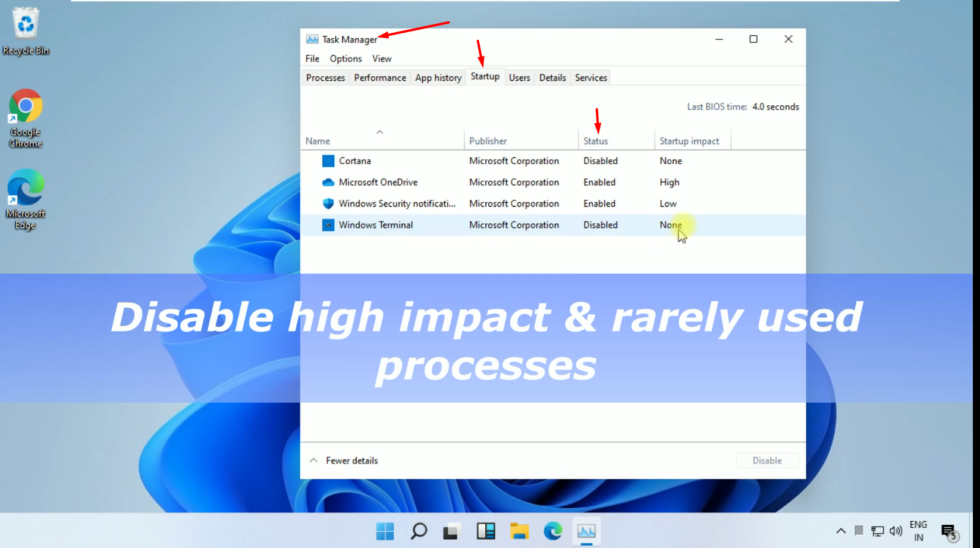The height and width of the screenshot is (548, 980).
Task: Open the network tray icon
Action: (878, 531)
